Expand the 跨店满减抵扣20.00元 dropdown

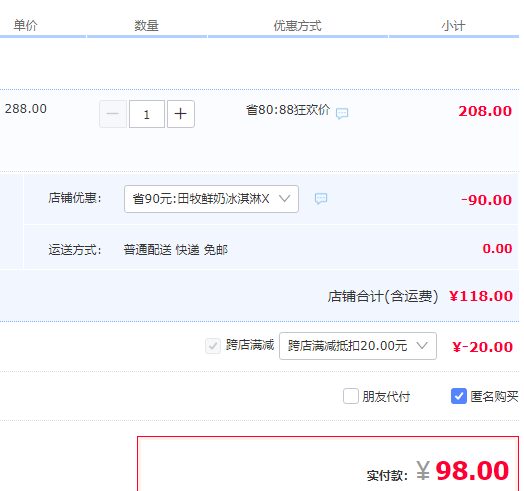pyautogui.click(x=358, y=346)
